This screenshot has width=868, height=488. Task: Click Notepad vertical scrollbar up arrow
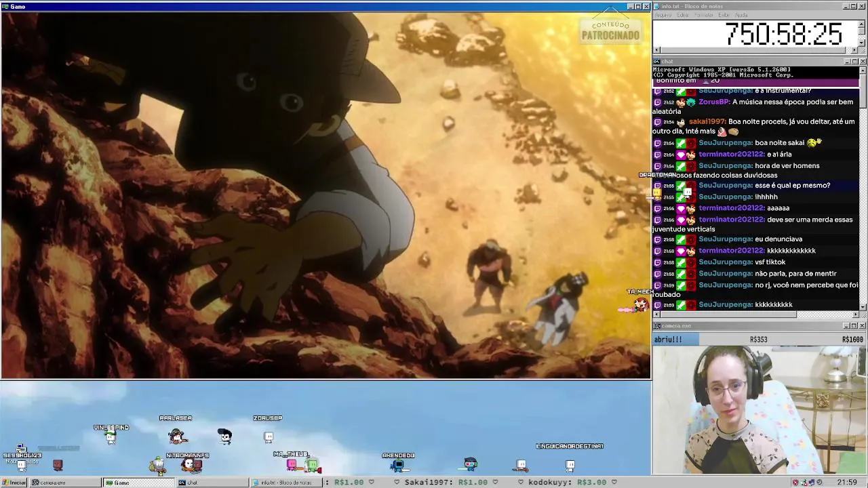[862, 24]
